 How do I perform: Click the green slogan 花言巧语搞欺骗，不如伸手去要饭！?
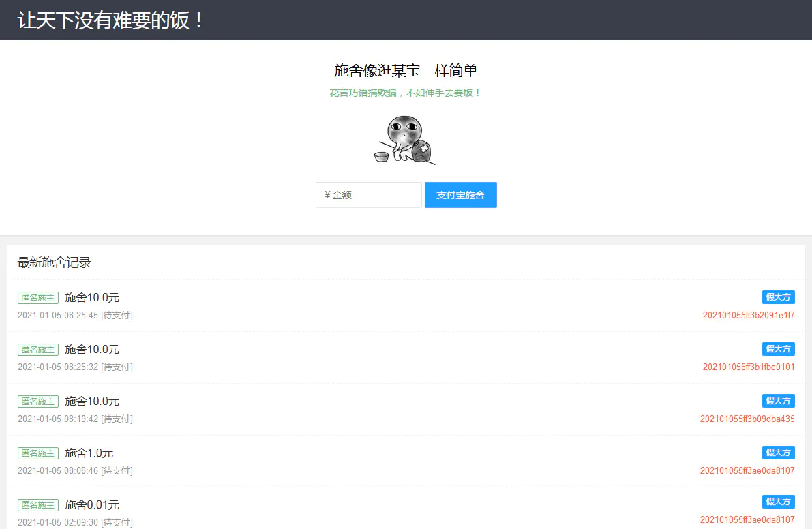tap(406, 93)
